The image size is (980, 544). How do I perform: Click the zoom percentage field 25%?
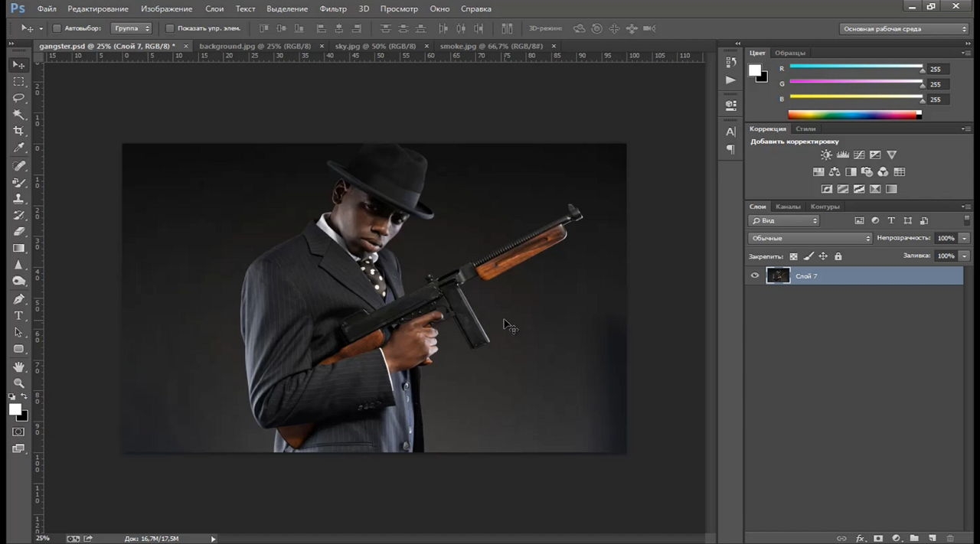[42, 539]
